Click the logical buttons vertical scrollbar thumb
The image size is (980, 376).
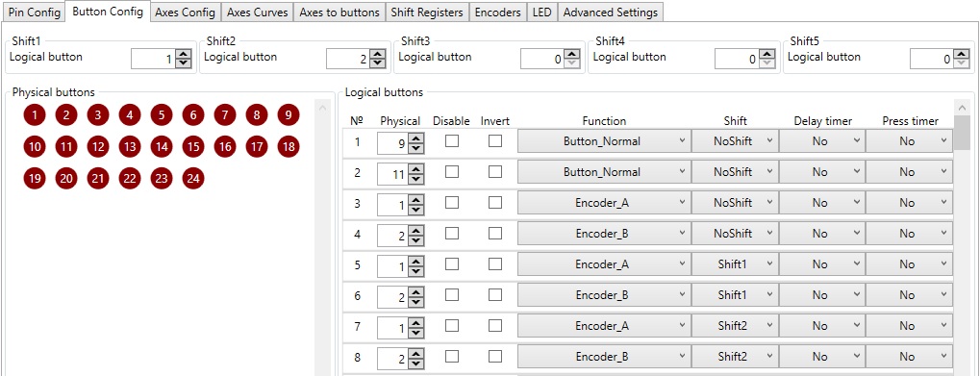pyautogui.click(x=962, y=133)
